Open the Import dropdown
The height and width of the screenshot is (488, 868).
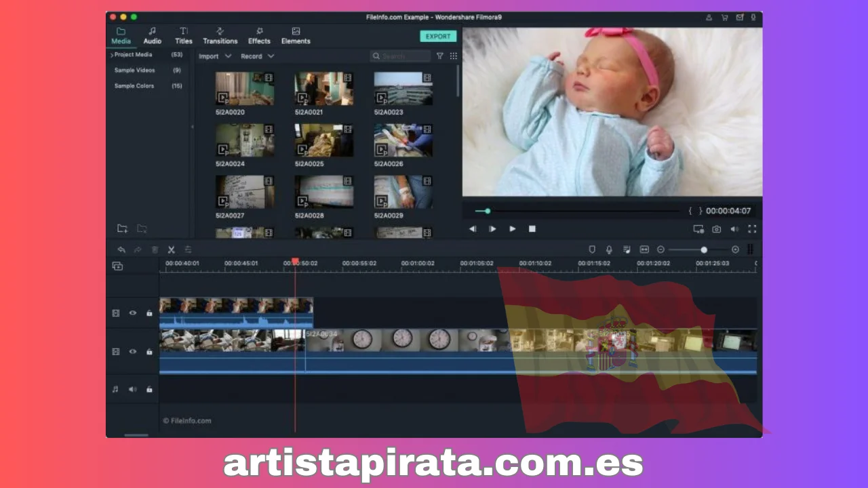click(x=215, y=56)
